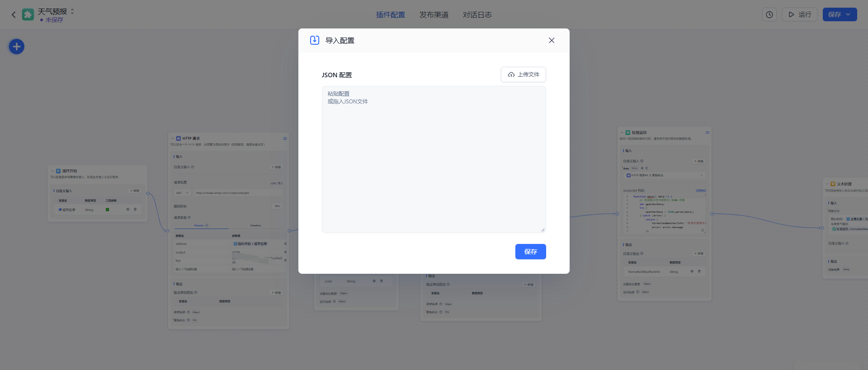Viewport: 868px width, 370px height.
Task: Delete the output parameter row
Action: (x=285, y=252)
